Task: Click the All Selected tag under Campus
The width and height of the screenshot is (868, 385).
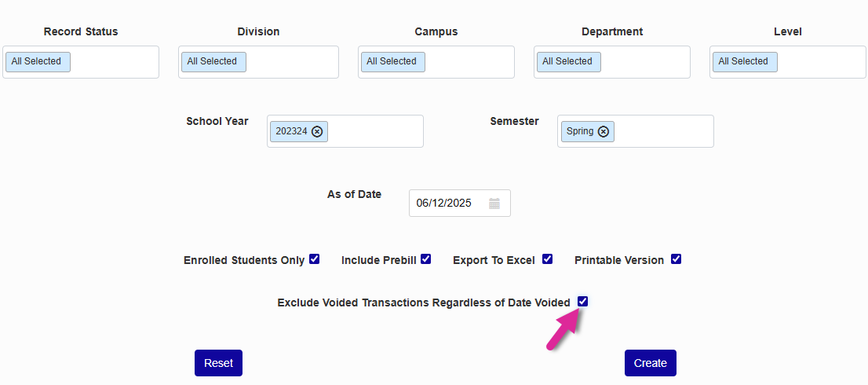Action: 392,62
